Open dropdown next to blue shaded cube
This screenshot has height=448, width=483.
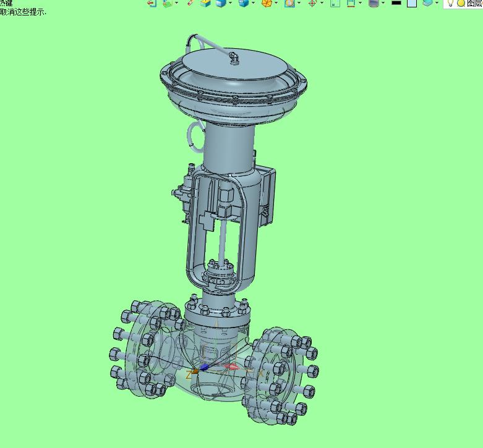click(x=230, y=2)
